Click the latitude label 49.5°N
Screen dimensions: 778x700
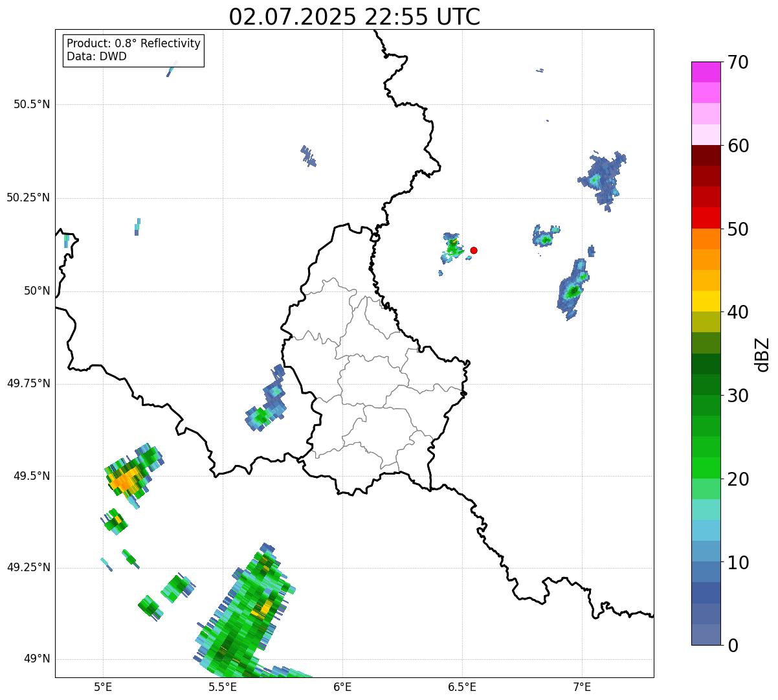32,476
